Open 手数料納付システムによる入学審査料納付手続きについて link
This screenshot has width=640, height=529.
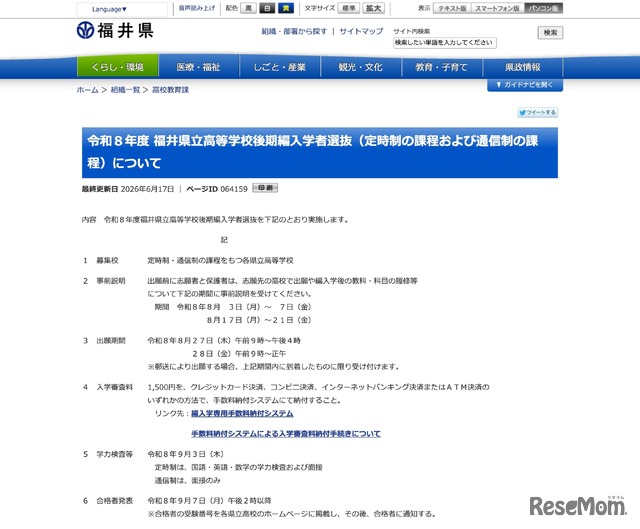286,433
